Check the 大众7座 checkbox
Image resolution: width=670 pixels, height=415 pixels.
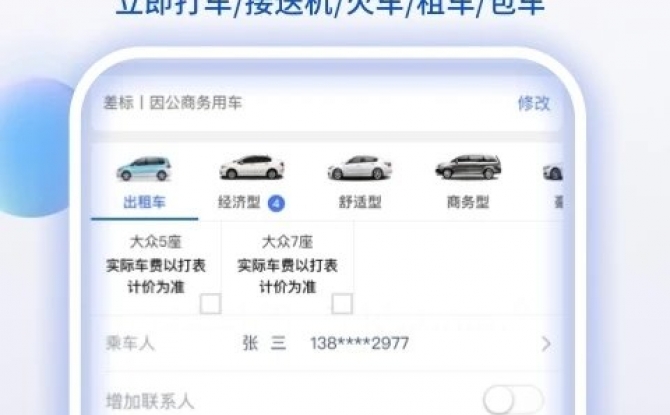(x=342, y=304)
